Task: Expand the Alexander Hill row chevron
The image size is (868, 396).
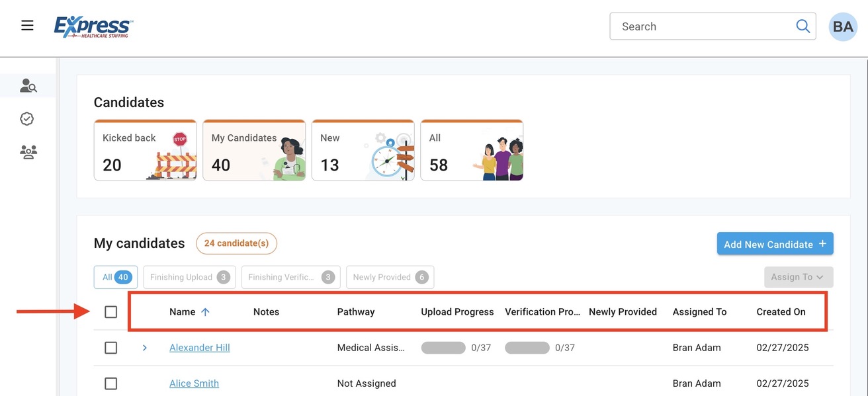Action: [x=144, y=348]
